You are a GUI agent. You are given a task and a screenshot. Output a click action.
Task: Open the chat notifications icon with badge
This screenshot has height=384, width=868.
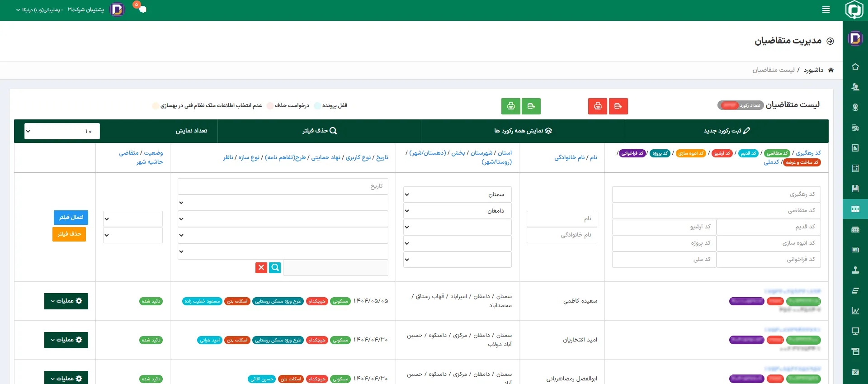tap(142, 9)
